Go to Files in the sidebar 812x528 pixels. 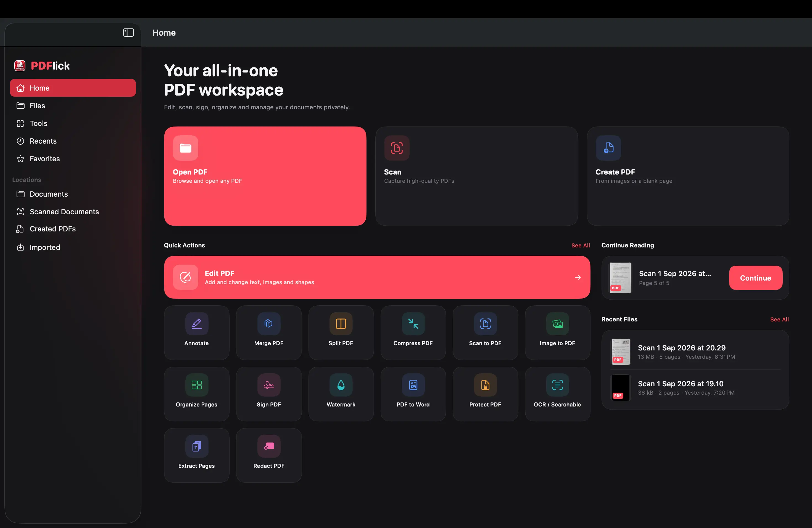tap(73, 106)
